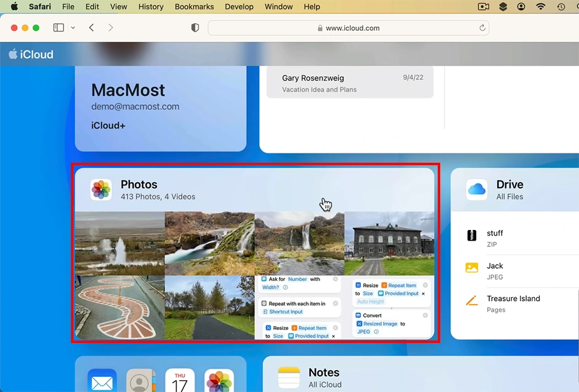This screenshot has width=579, height=392.
Task: Open the painted winding path photo thumbnail
Action: (x=120, y=307)
